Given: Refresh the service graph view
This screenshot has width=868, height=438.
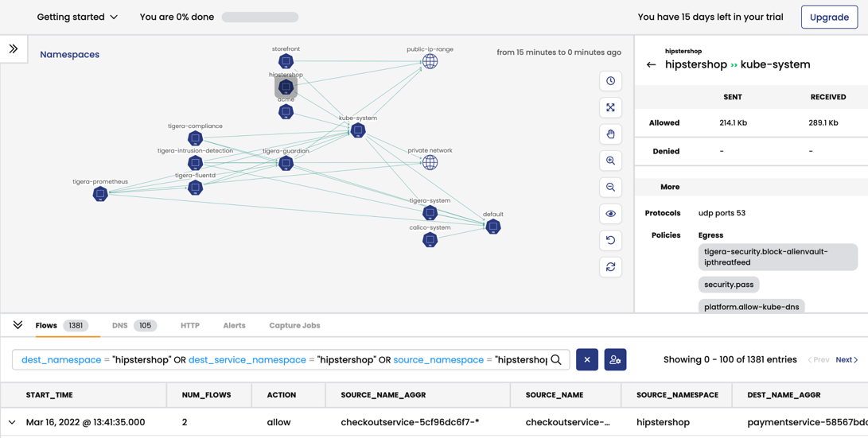Looking at the screenshot, I should click(610, 267).
